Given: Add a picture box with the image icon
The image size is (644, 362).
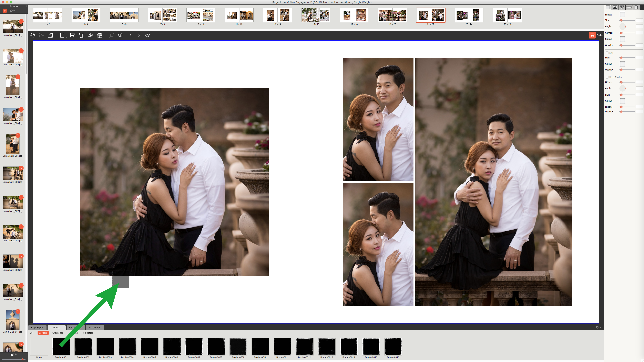Looking at the screenshot, I should [x=73, y=35].
